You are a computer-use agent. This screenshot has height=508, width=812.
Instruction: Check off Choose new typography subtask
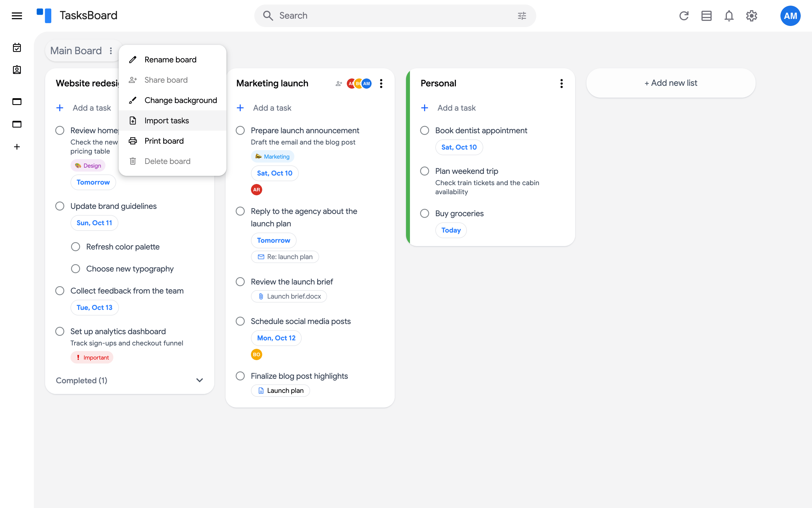pyautogui.click(x=76, y=269)
